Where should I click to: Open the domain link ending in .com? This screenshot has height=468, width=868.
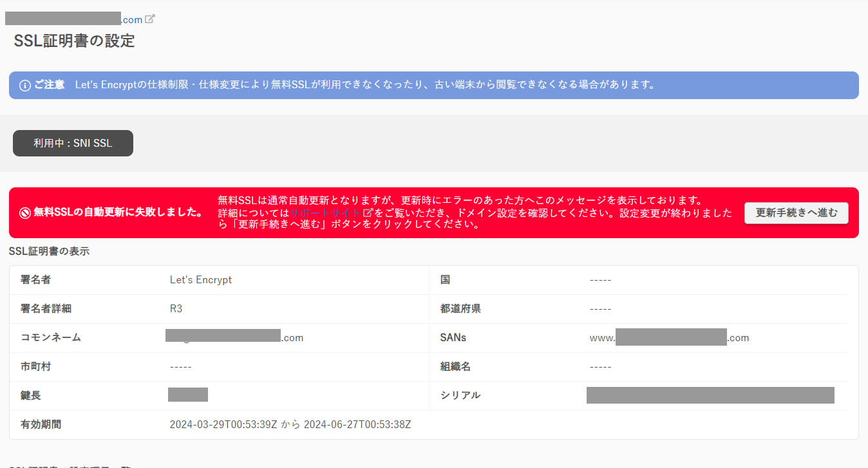pos(74,19)
